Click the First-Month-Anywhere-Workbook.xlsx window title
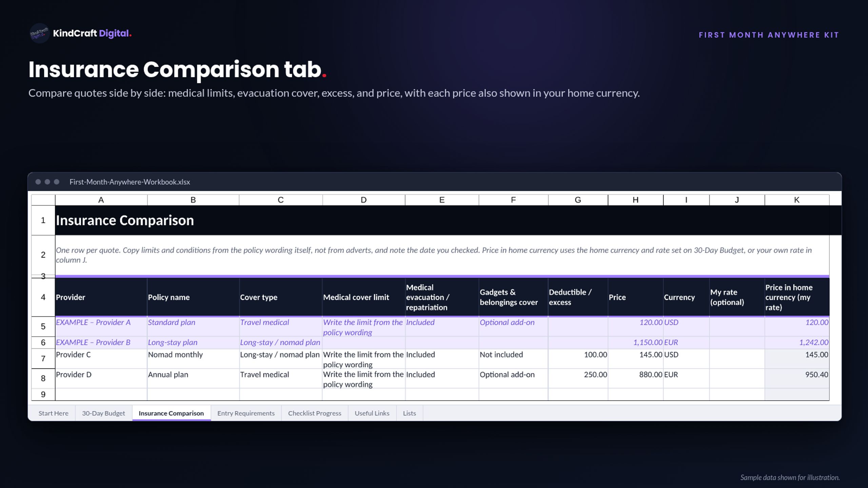868x488 pixels. 130,182
